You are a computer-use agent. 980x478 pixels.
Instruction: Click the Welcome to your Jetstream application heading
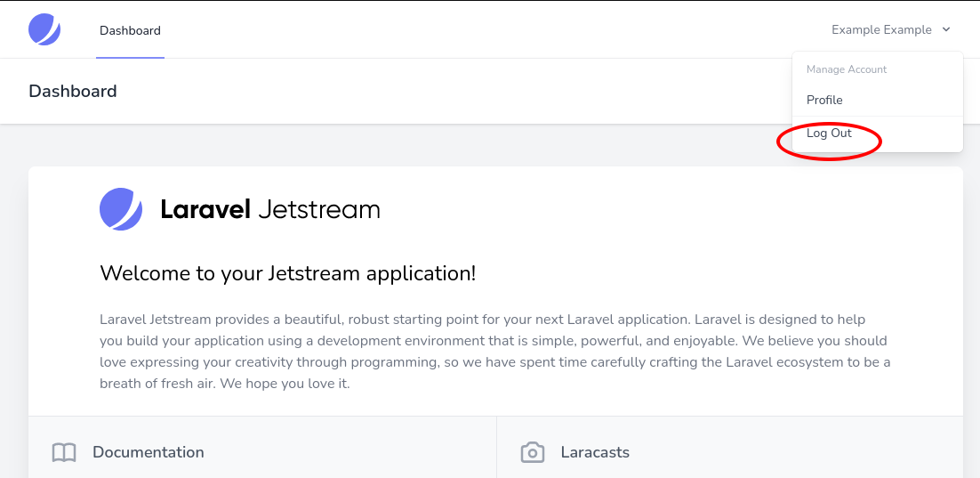click(x=287, y=273)
